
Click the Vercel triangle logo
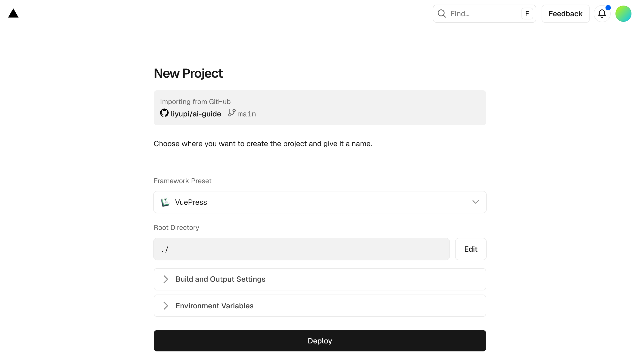coord(13,14)
